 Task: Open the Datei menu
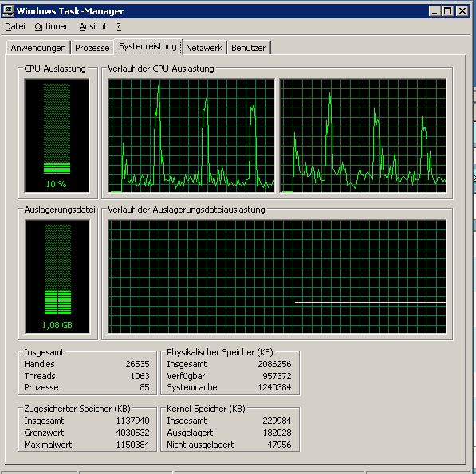pyautogui.click(x=15, y=26)
